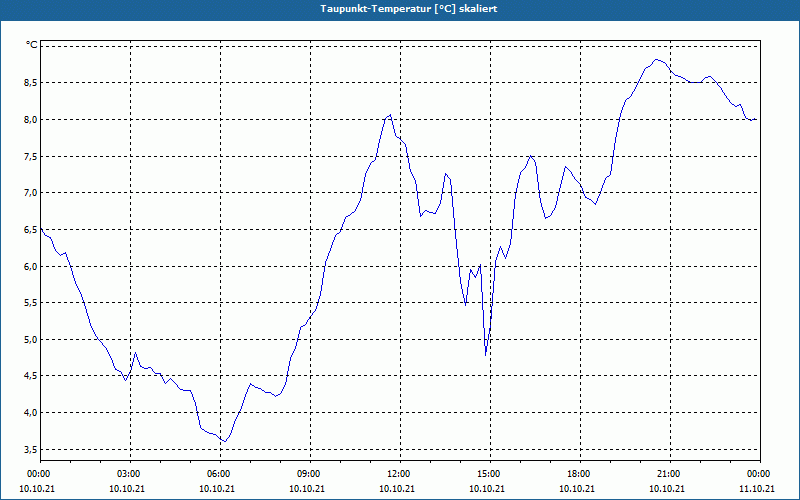
Task: Select the 06:00 time label
Action: click(x=220, y=474)
